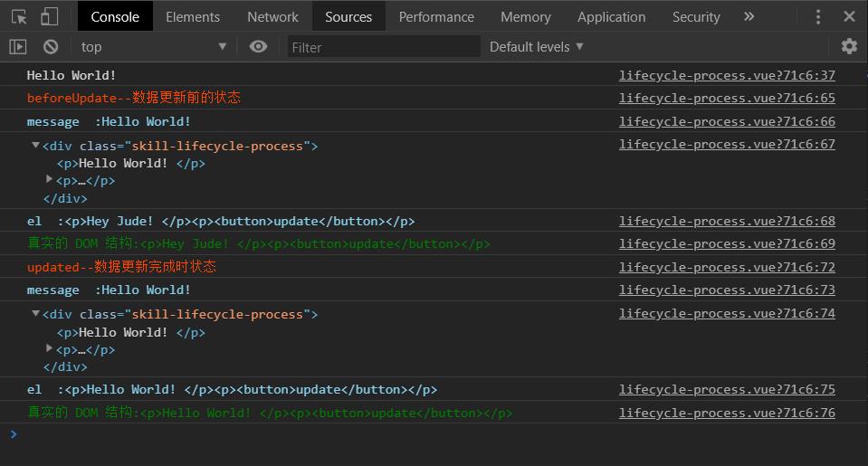The height and width of the screenshot is (466, 868).
Task: Switch to the Elements tab
Action: [x=193, y=16]
